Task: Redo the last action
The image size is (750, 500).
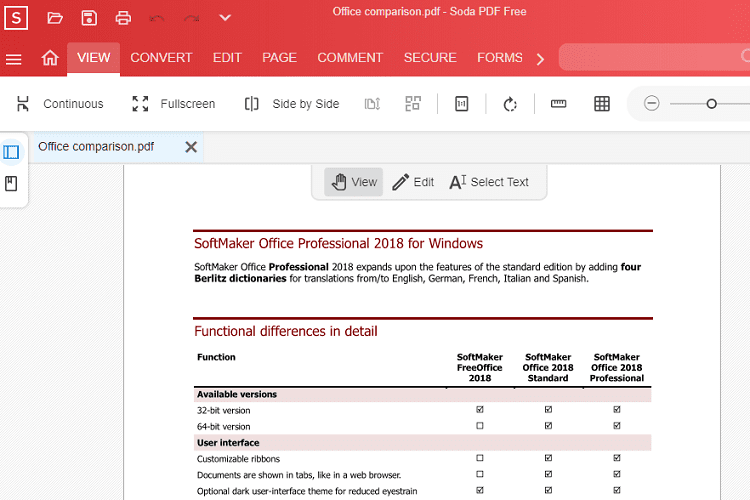Action: (x=191, y=18)
